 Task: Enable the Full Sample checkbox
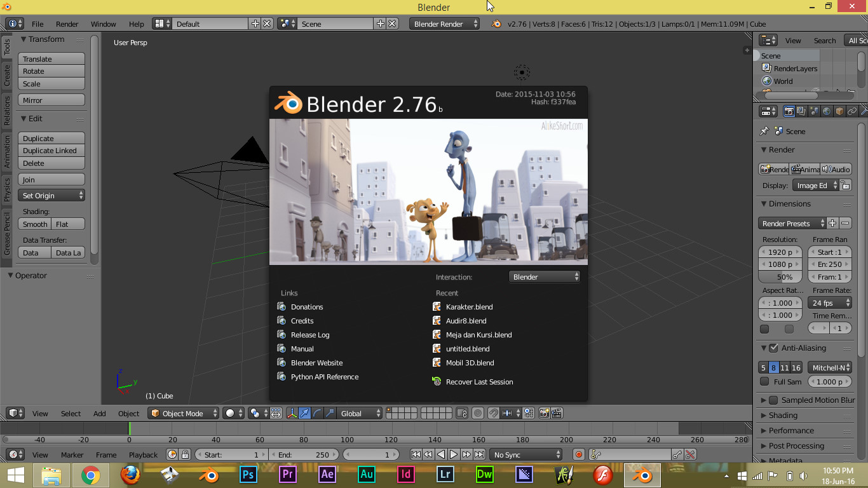[x=764, y=381]
